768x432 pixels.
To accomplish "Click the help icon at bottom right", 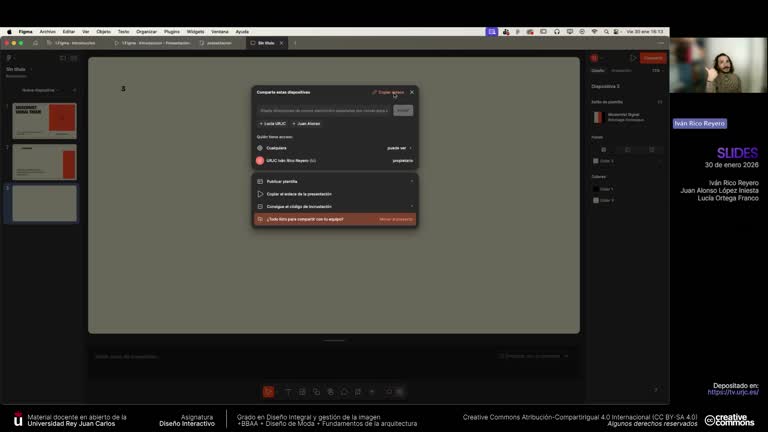I will tap(656, 390).
